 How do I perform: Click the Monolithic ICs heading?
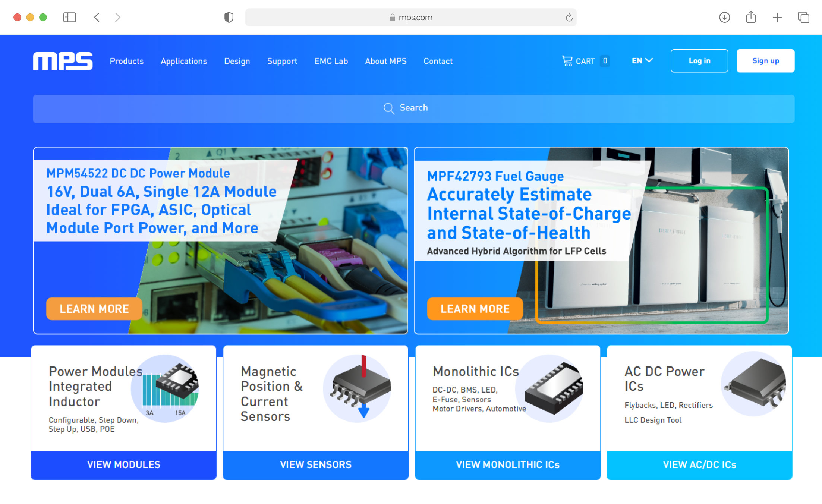tap(476, 371)
